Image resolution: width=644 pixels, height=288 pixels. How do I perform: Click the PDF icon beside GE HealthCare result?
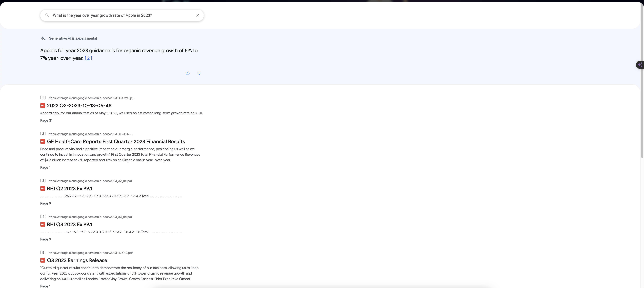pyautogui.click(x=43, y=142)
